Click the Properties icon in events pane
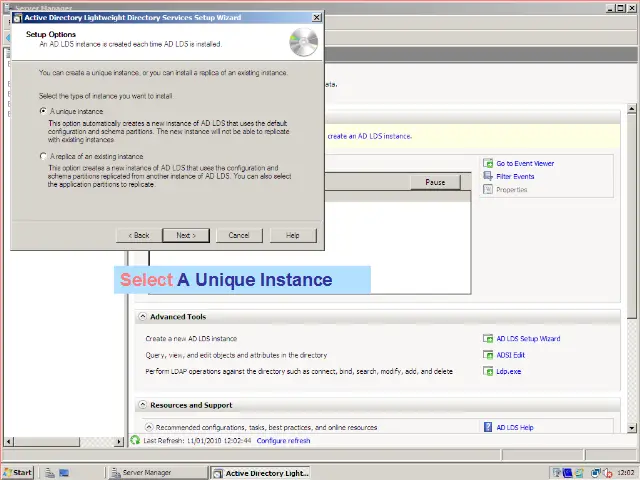Viewport: 640px width, 480px height. pos(488,189)
